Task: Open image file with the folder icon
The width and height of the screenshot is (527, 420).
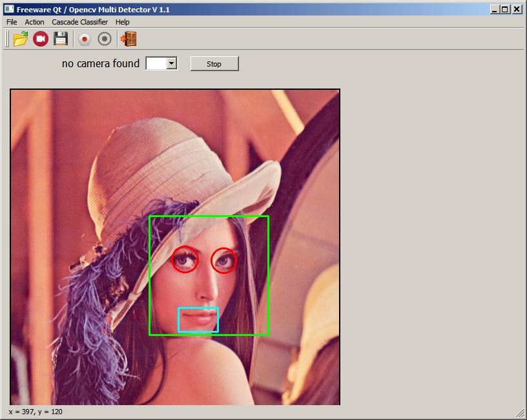Action: [21, 39]
